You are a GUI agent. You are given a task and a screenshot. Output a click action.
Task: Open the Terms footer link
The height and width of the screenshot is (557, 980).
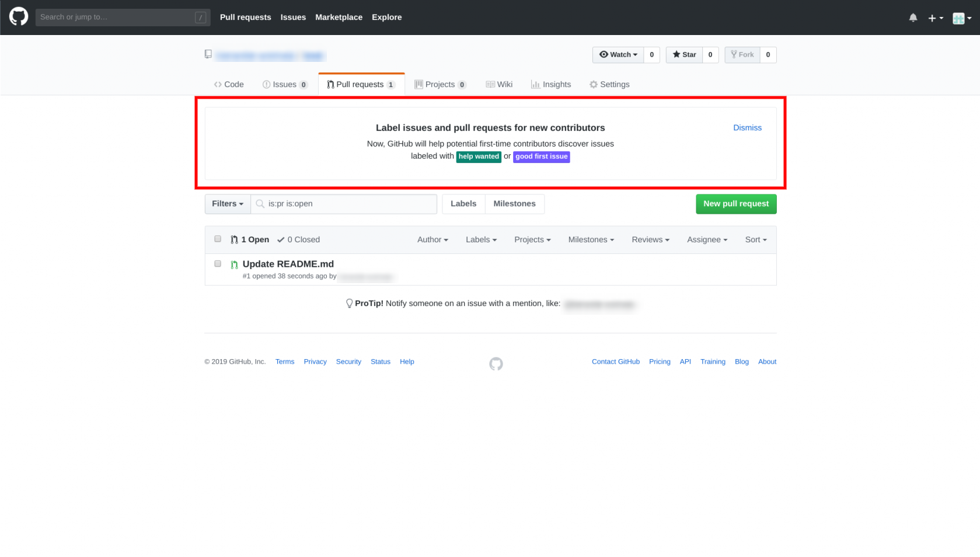pos(285,362)
